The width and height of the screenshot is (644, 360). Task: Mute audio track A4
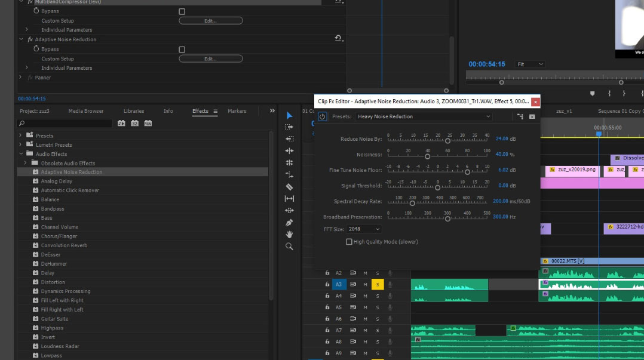click(365, 296)
